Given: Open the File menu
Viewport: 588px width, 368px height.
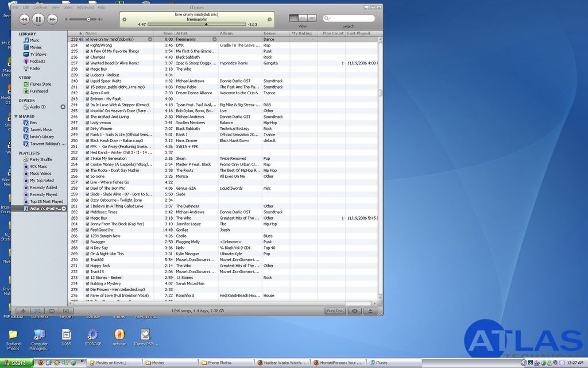Looking at the screenshot, I should 16,7.
